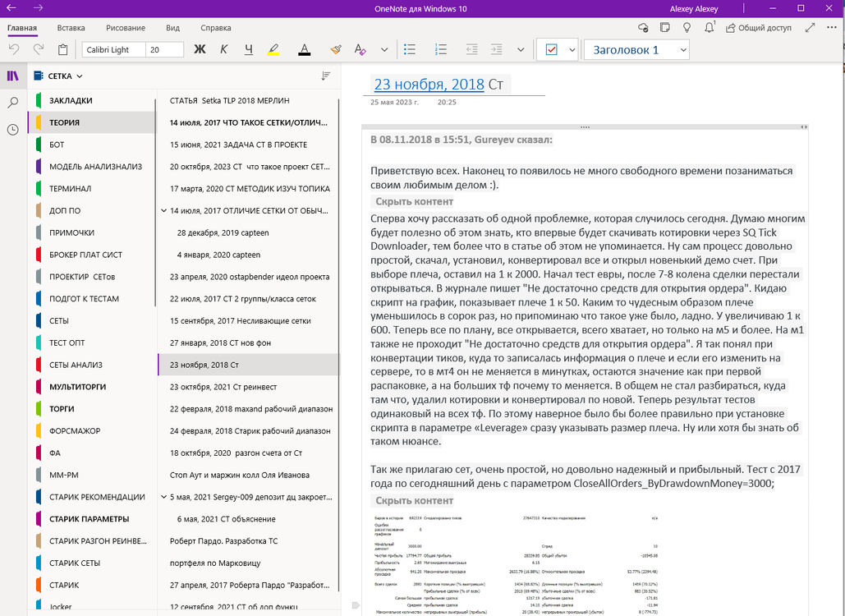
Task: Open the СТАРИК ПАРАМЕТРЫ section
Action: 92,519
